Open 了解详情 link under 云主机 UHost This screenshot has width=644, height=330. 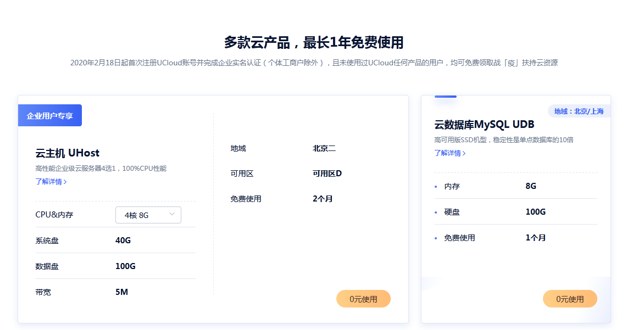[x=51, y=181]
